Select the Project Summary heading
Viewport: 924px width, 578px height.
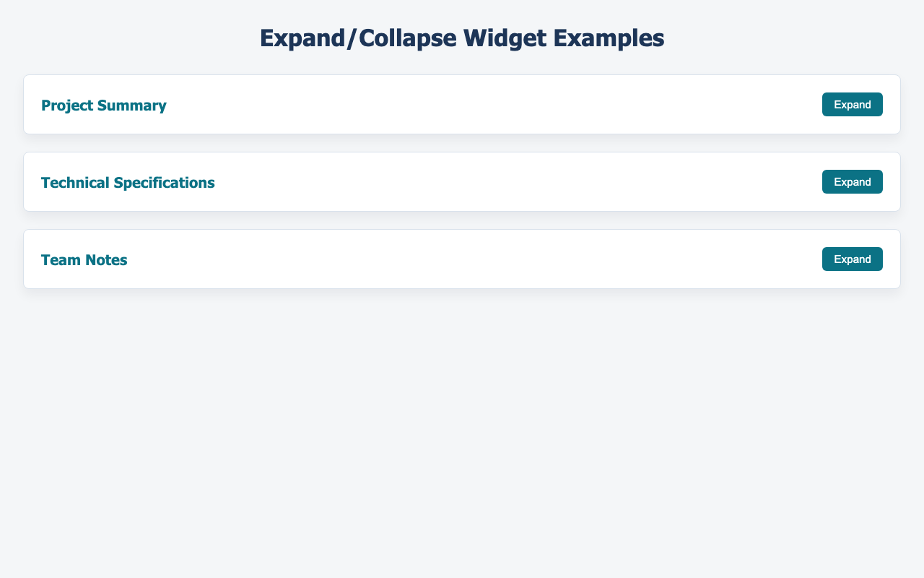(x=103, y=105)
